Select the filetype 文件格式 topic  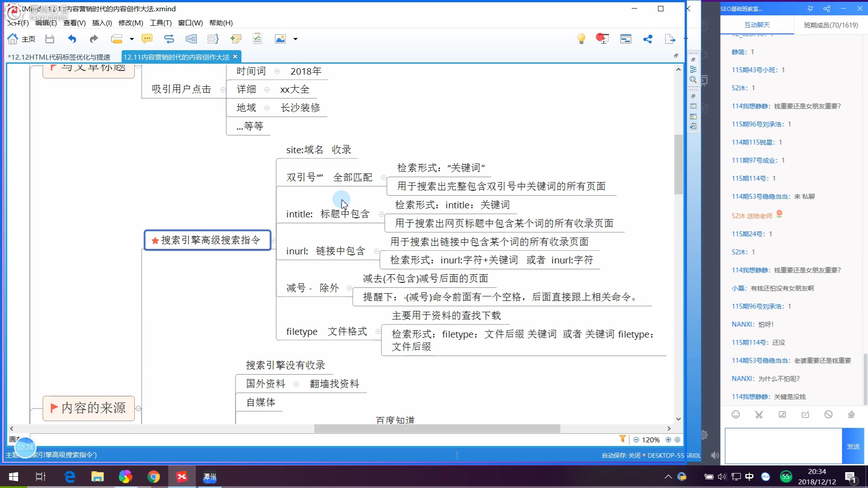click(x=326, y=332)
